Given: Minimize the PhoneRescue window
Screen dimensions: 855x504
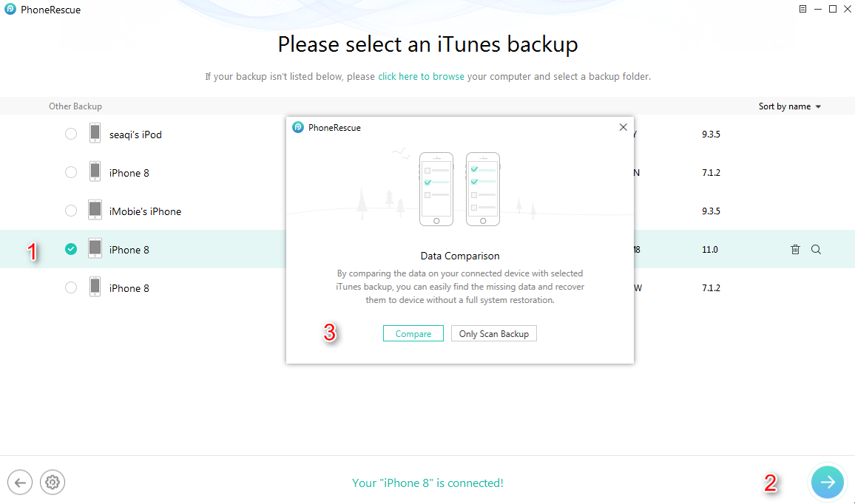Looking at the screenshot, I should [x=818, y=9].
